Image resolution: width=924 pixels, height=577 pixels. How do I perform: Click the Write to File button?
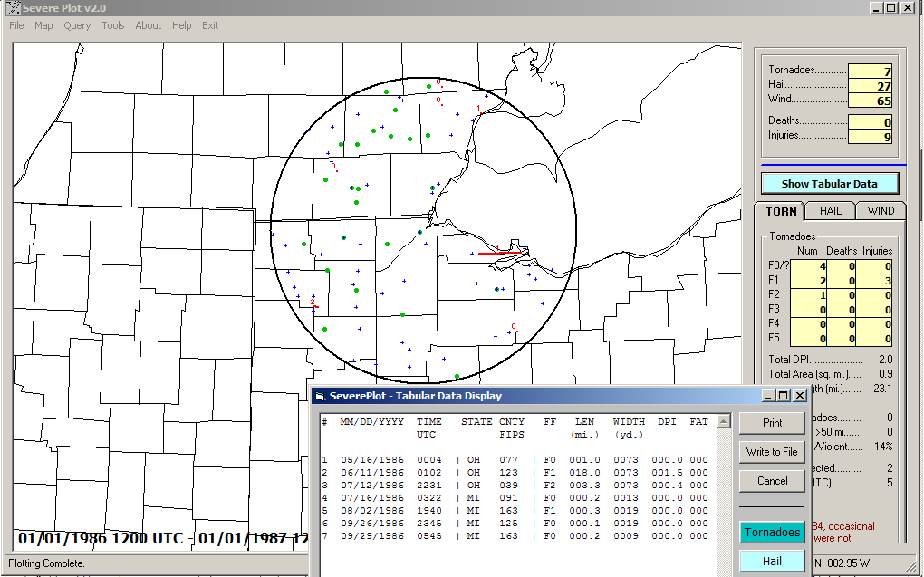point(772,452)
